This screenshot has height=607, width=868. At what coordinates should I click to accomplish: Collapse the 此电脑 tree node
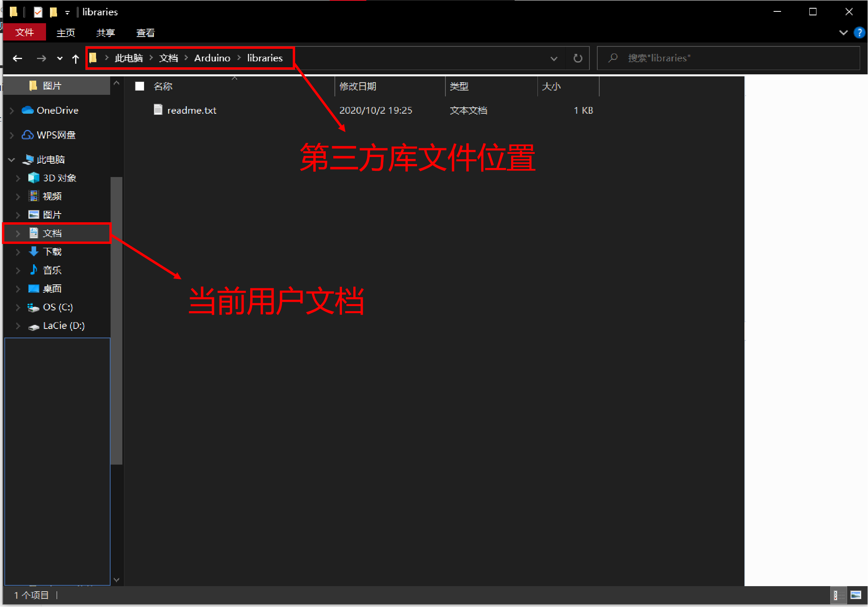[11, 160]
